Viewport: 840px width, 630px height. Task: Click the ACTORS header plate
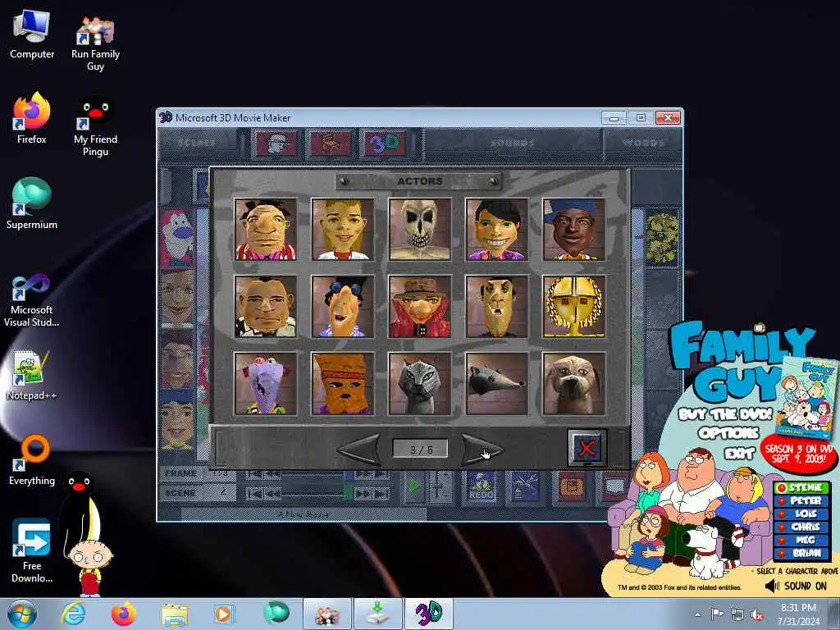pyautogui.click(x=419, y=181)
